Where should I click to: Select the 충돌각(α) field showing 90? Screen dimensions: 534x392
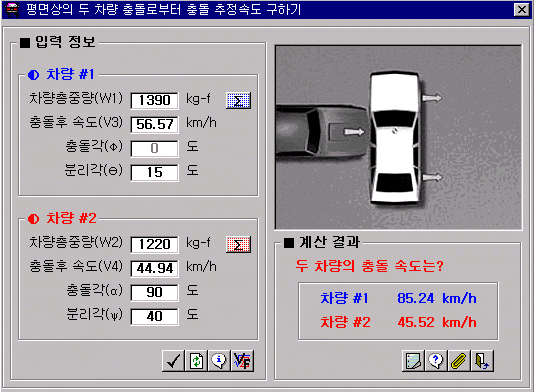[154, 292]
